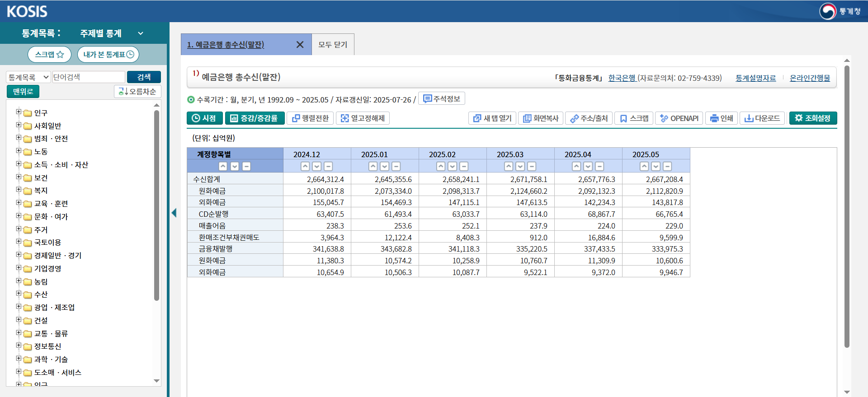Select the 기업경영 tree item

coord(47,268)
